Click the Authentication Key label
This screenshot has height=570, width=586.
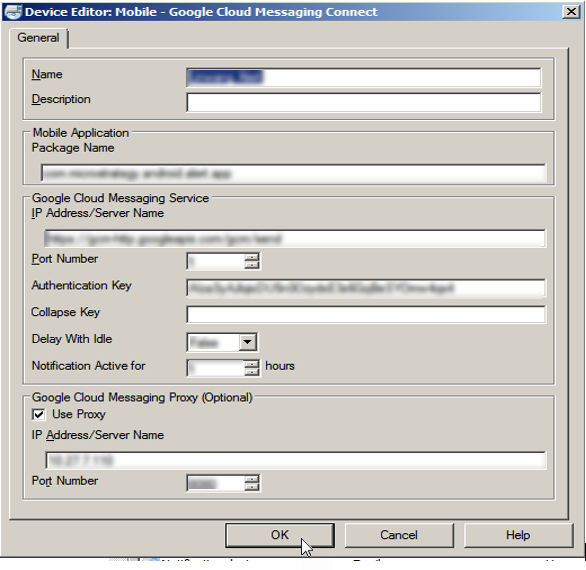pos(81,286)
